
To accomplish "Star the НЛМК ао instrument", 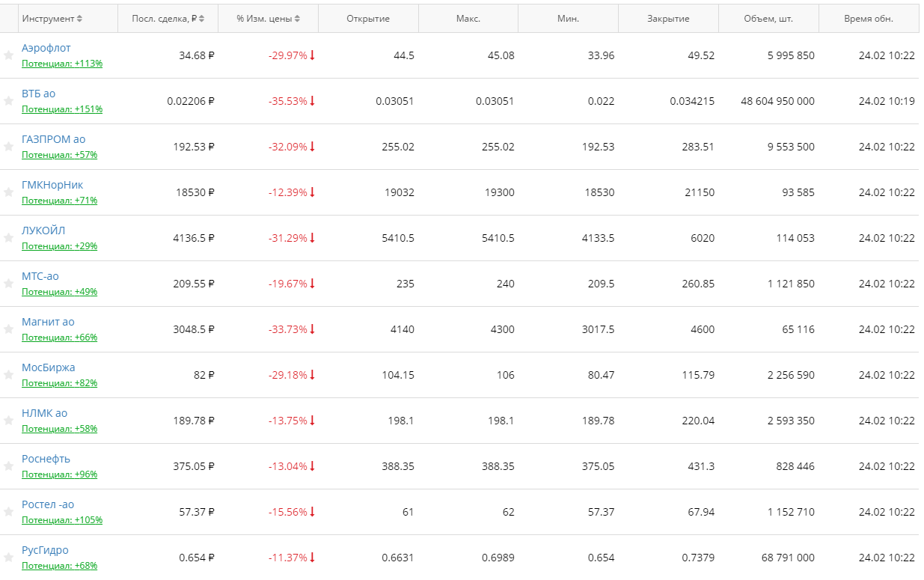I will tap(8, 421).
